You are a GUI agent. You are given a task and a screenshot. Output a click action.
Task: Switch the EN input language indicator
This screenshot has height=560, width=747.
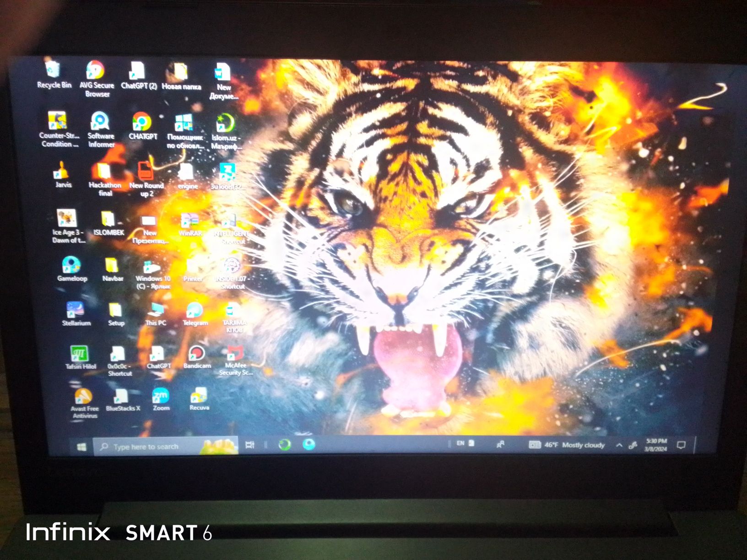pyautogui.click(x=460, y=443)
